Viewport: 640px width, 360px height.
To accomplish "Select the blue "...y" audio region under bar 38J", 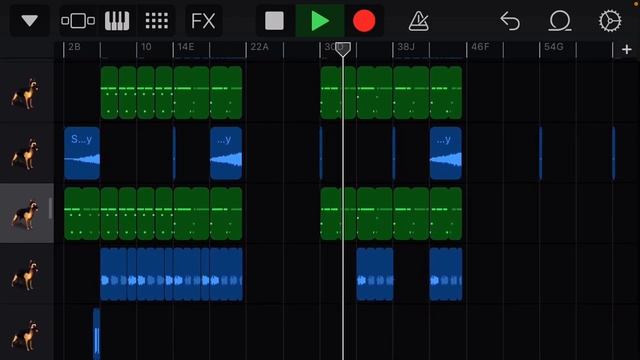I will click(x=446, y=153).
